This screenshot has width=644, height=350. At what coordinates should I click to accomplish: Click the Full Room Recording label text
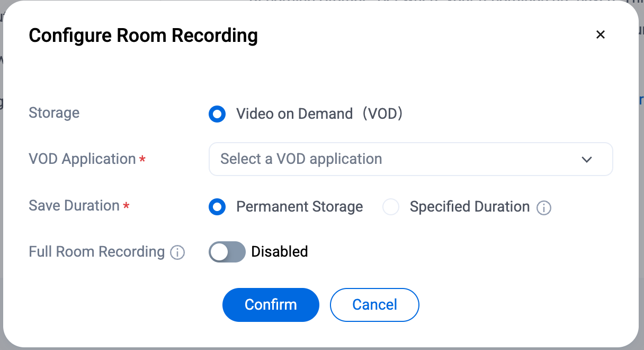pos(97,252)
